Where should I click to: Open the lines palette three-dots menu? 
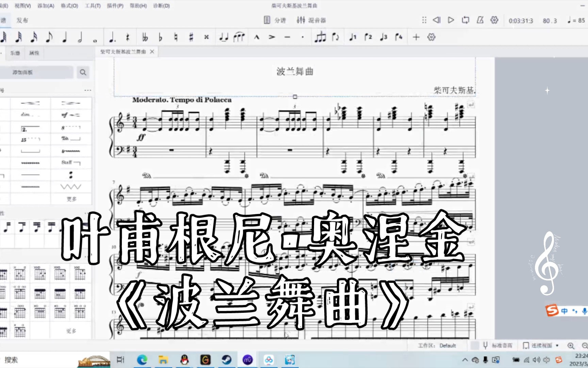tap(88, 90)
